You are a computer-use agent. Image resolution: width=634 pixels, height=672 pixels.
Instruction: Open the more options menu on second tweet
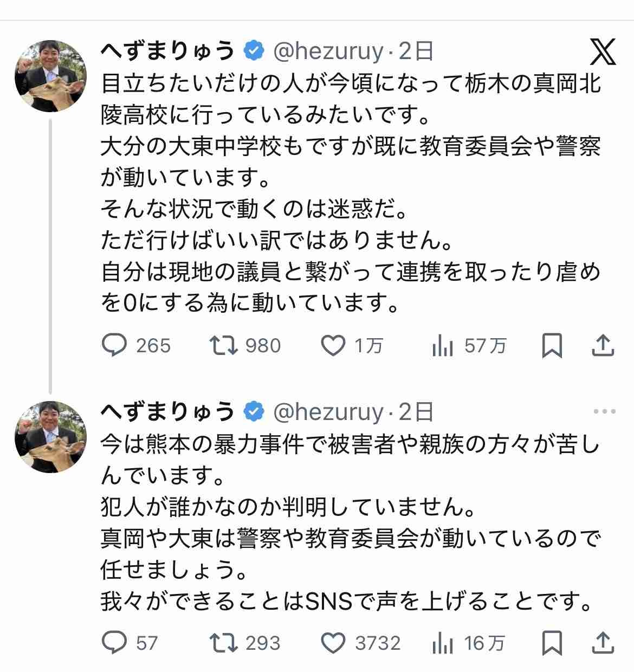(x=604, y=412)
